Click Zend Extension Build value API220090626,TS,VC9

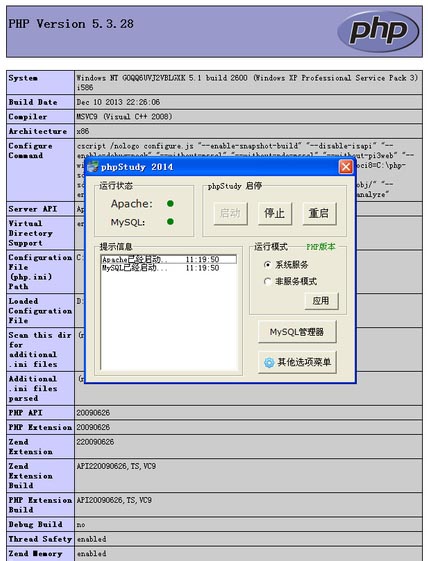click(116, 466)
